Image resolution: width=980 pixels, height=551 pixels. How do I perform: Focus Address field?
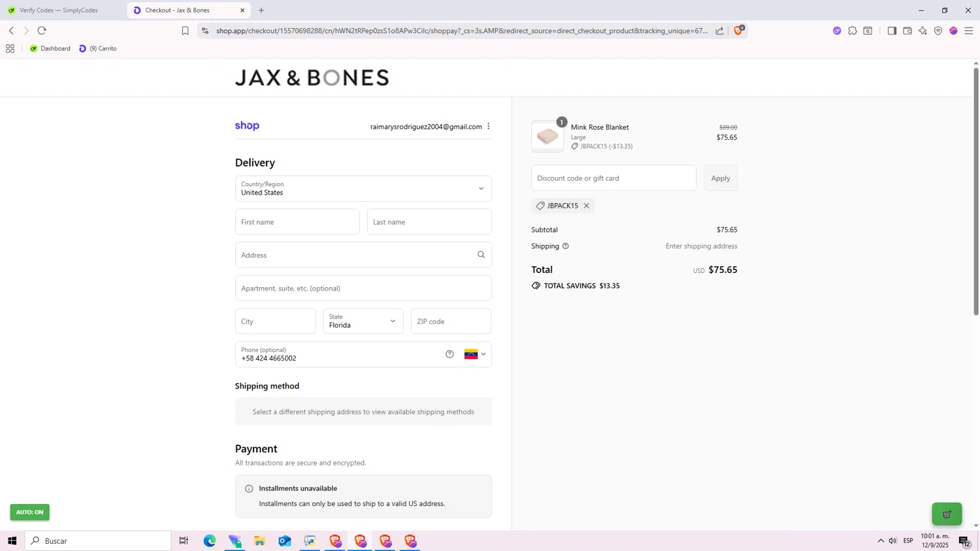tap(363, 255)
